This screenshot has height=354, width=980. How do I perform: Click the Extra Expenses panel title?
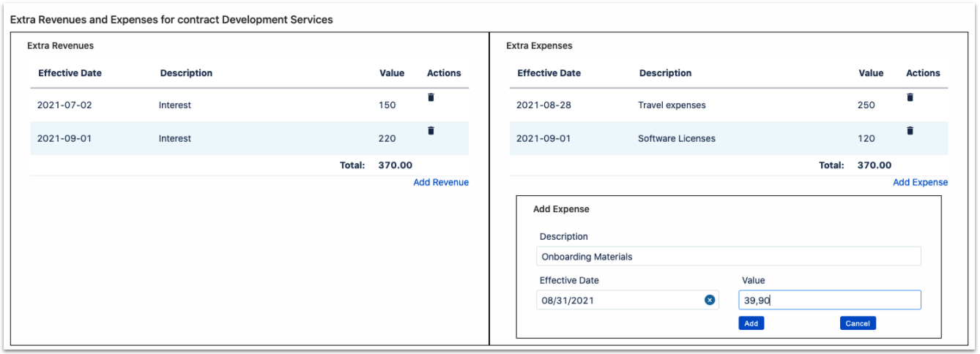[x=539, y=46]
